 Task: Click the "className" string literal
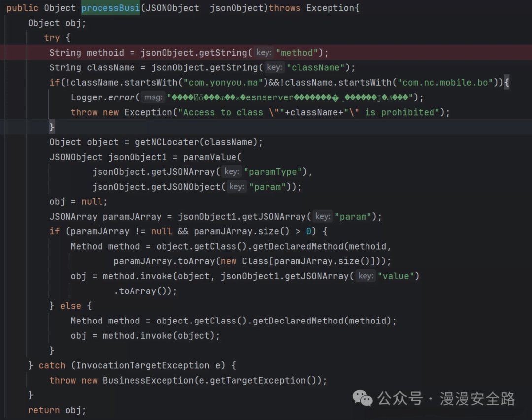pyautogui.click(x=316, y=68)
